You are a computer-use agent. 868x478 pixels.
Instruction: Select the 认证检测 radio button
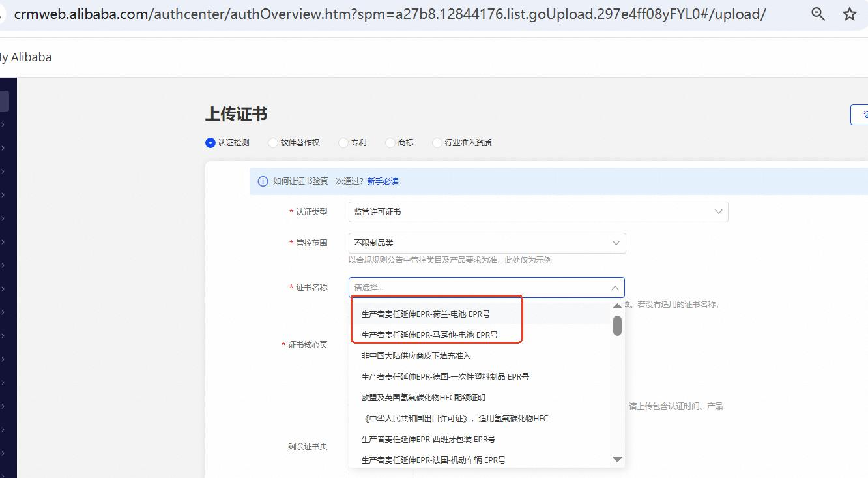tap(210, 143)
